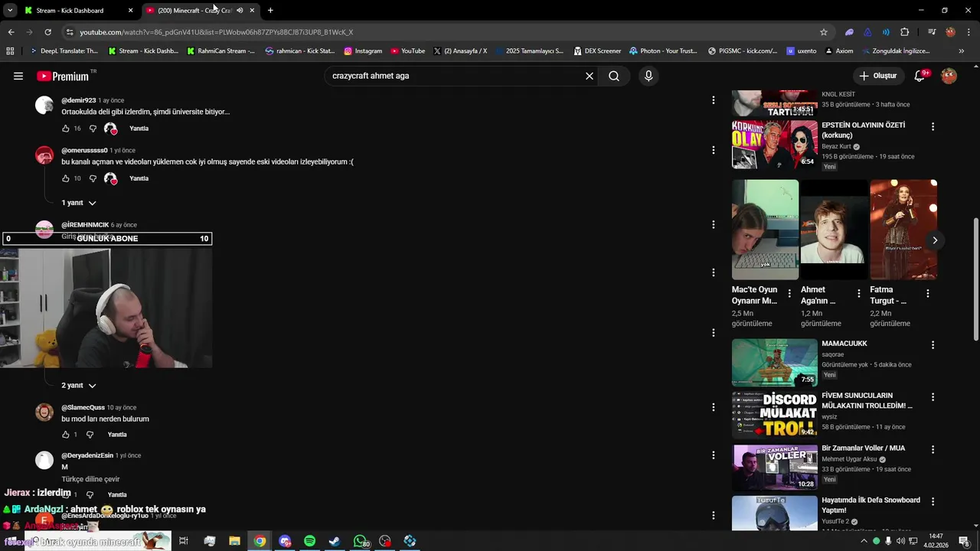Translate comment with Türkçe diline çevir
Screen dimensions: 980x551
[x=90, y=479]
